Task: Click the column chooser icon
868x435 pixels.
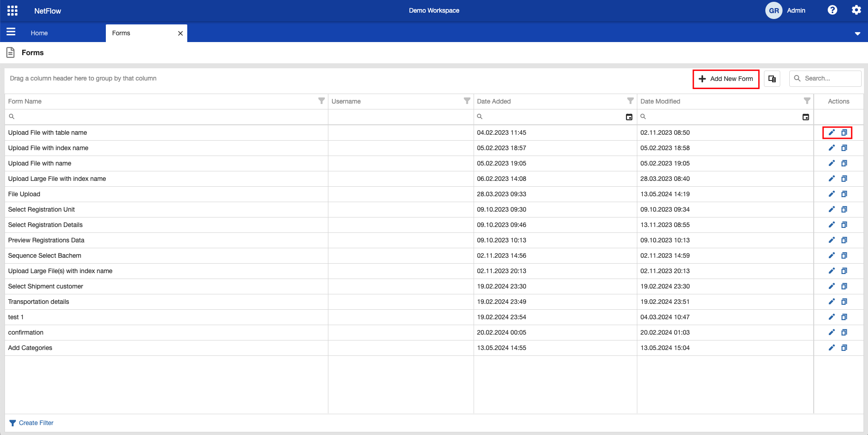Action: tap(772, 79)
